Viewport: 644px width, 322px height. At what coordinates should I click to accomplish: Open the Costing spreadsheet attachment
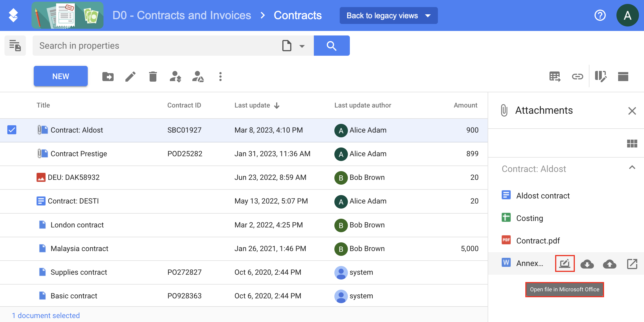[x=529, y=218]
